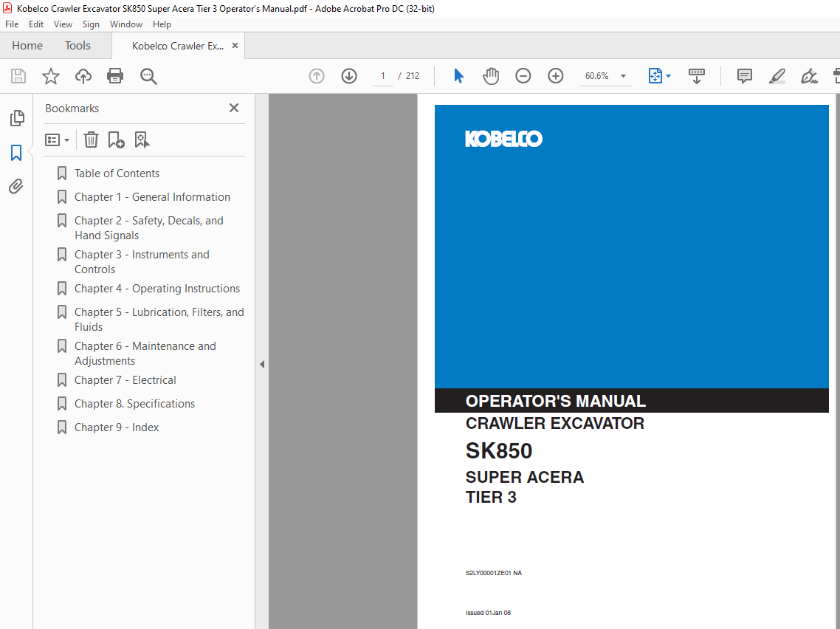Open Page Thumbnails panel icon

click(x=17, y=118)
